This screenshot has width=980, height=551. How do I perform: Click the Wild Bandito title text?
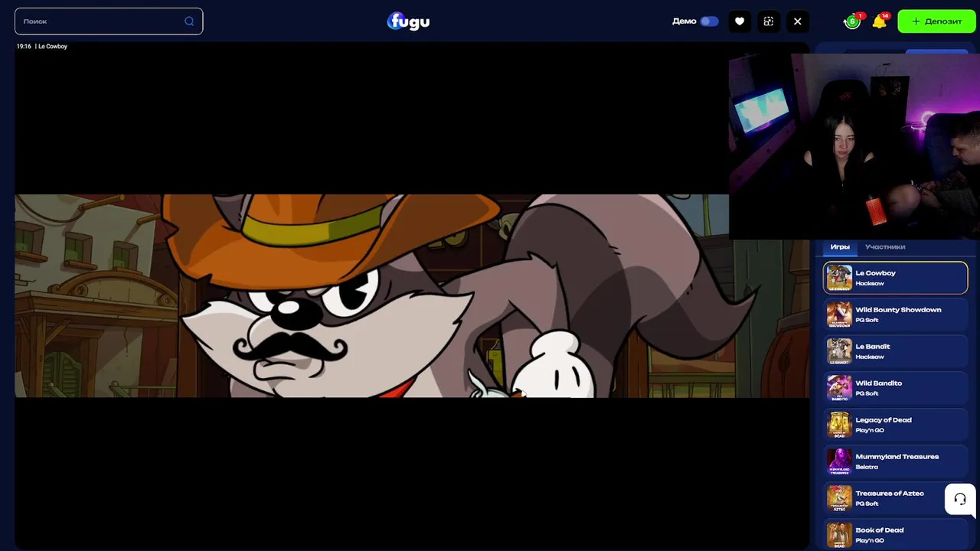pyautogui.click(x=879, y=383)
